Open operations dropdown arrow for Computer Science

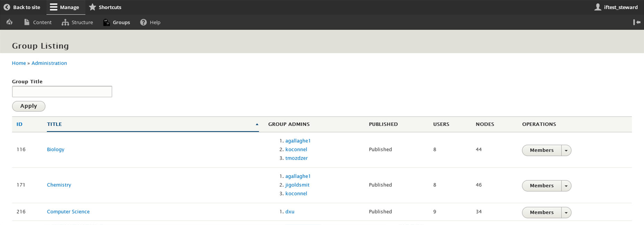coord(566,212)
